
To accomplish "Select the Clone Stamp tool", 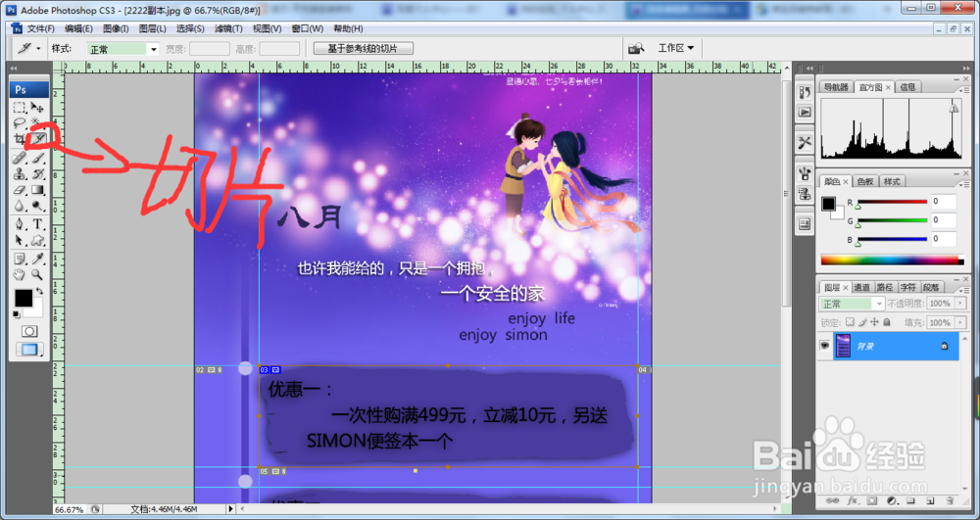I will pyautogui.click(x=20, y=174).
